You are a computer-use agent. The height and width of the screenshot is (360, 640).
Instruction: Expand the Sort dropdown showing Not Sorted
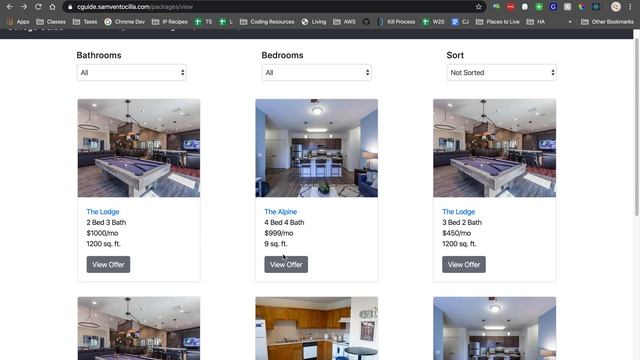pos(502,73)
